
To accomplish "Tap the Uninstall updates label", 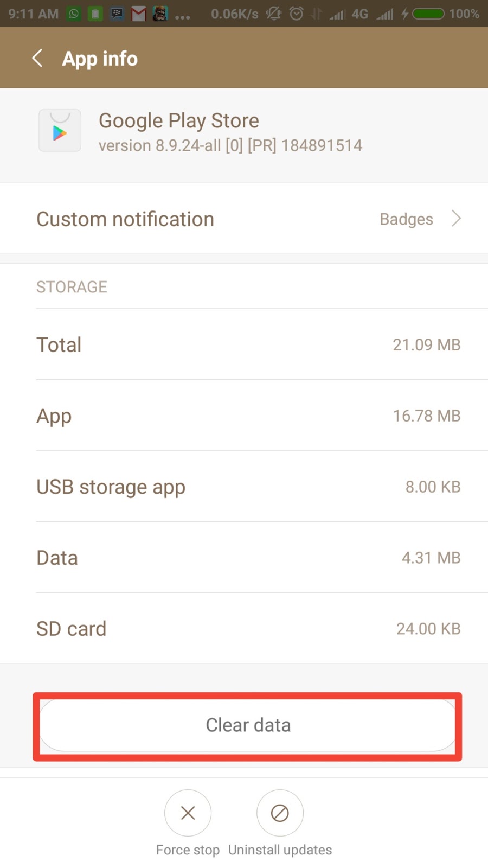I will point(280,850).
